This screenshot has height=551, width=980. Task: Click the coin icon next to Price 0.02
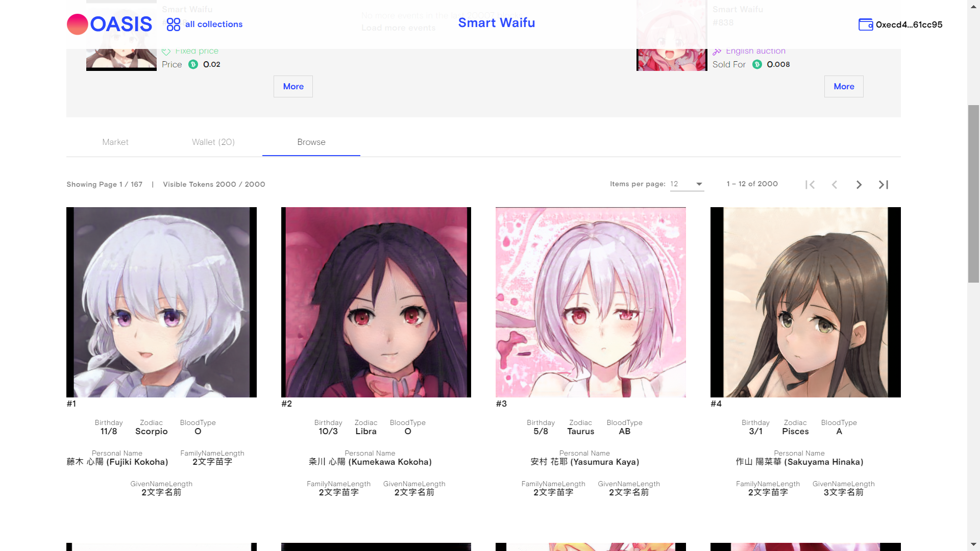coord(193,64)
